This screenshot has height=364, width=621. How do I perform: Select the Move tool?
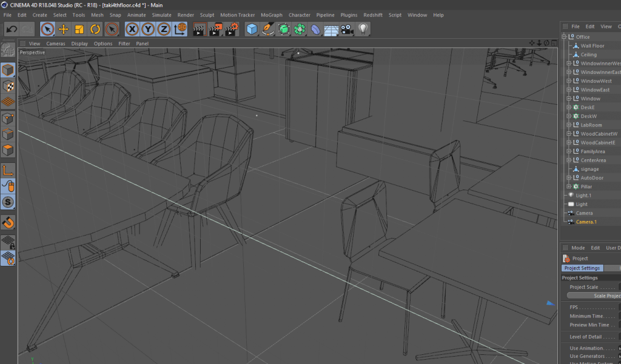point(63,28)
